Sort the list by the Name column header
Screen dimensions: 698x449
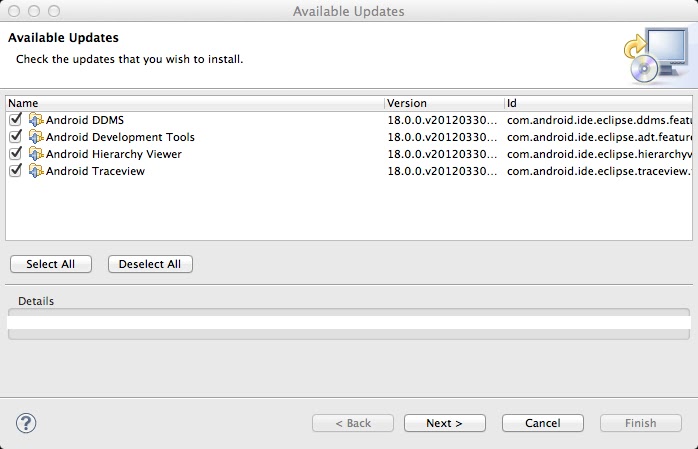[195, 103]
